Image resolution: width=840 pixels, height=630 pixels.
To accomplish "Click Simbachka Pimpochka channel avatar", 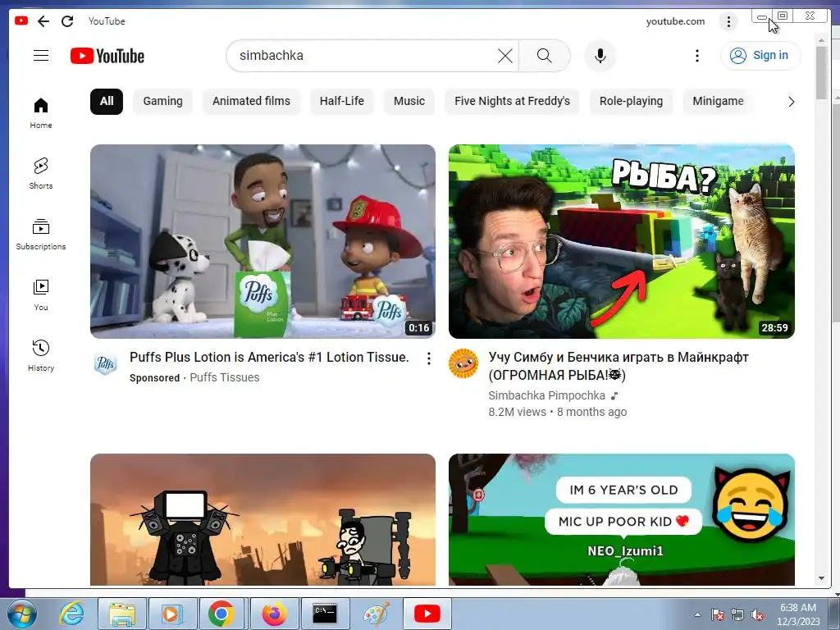I will click(463, 363).
